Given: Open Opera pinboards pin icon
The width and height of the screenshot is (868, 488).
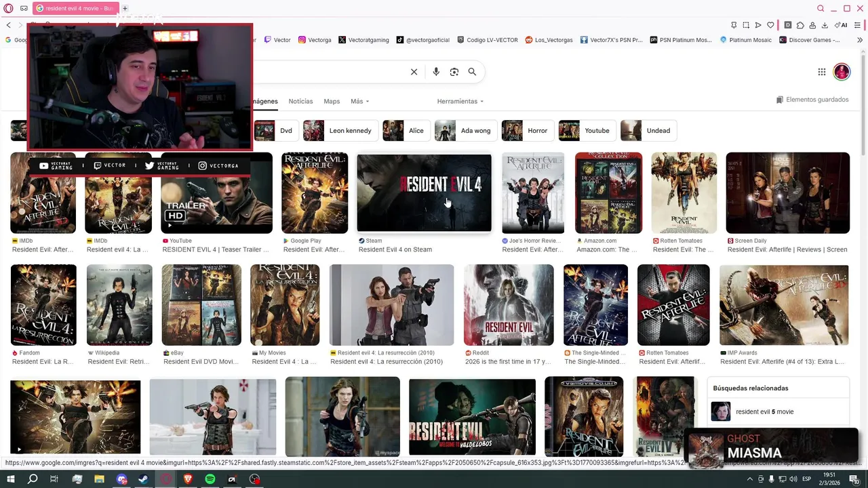Looking at the screenshot, I should click(734, 25).
